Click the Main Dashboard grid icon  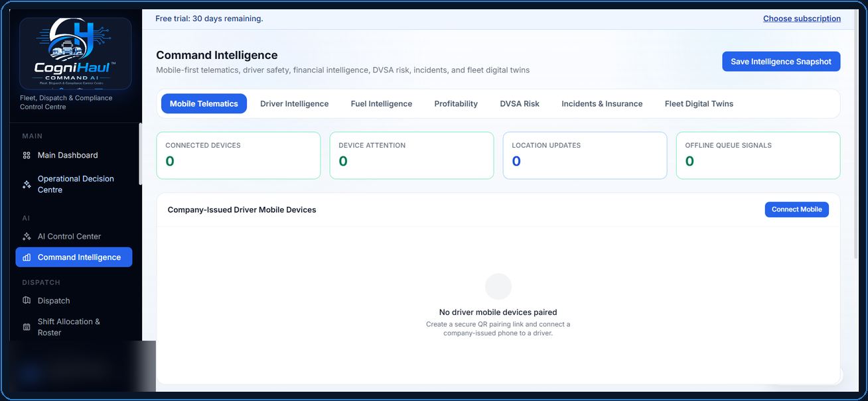(27, 155)
